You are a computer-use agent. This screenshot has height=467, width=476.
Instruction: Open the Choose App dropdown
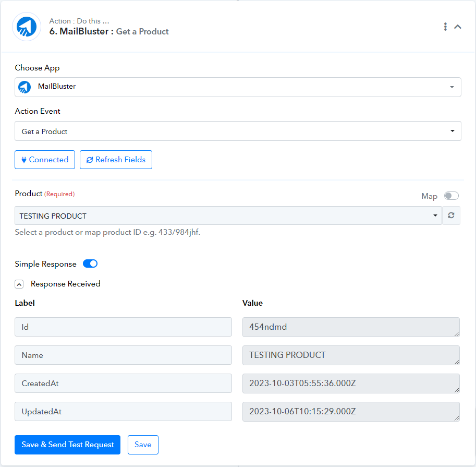[x=238, y=87]
